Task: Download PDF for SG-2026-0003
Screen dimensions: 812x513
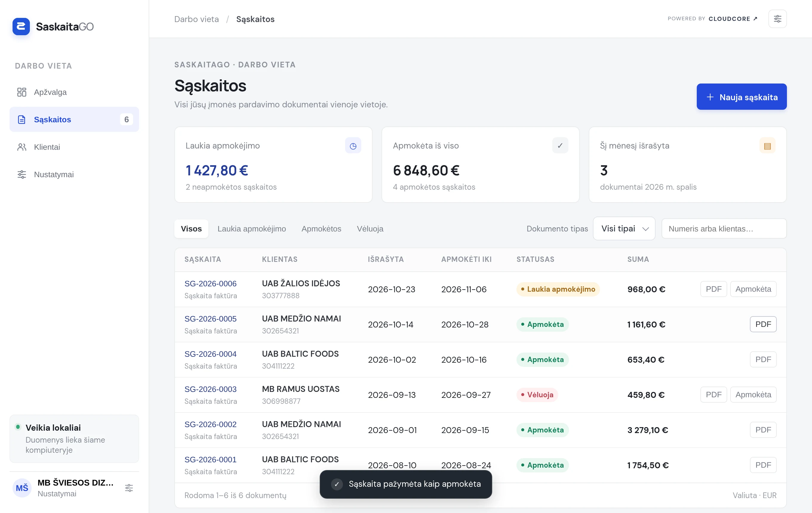Action: tap(713, 394)
